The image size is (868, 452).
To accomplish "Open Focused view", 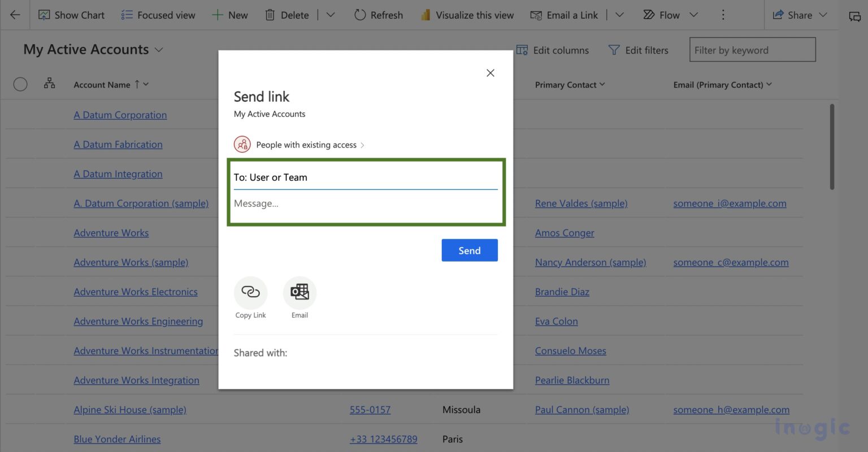I will [x=158, y=15].
